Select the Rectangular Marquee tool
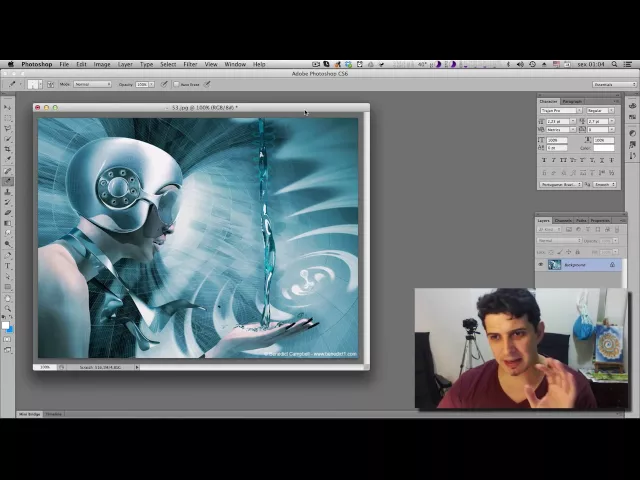 pyautogui.click(x=7, y=118)
